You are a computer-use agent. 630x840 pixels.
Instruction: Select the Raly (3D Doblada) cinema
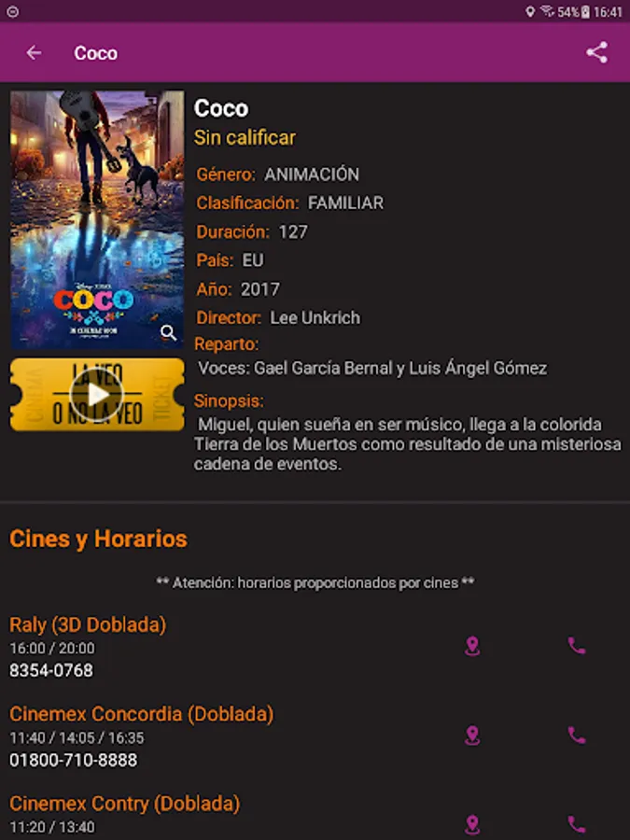88,624
